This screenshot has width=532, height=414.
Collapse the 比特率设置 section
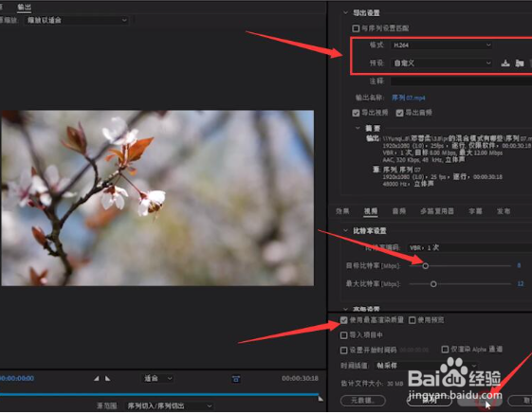[x=345, y=231]
